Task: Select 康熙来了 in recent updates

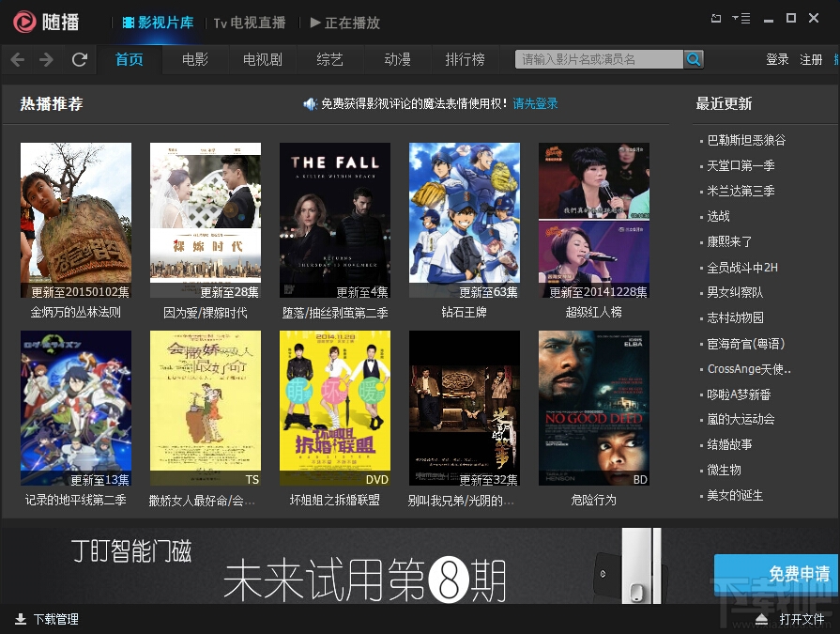Action: (729, 241)
